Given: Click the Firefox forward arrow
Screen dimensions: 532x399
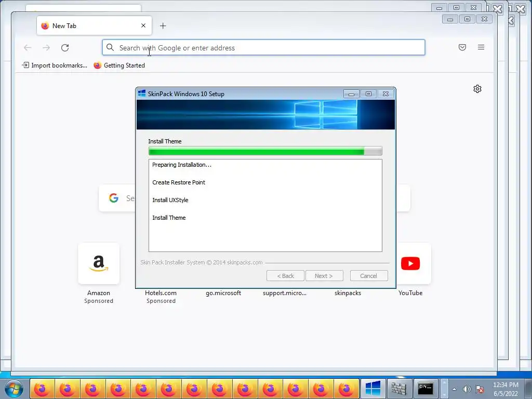Looking at the screenshot, I should [46, 48].
